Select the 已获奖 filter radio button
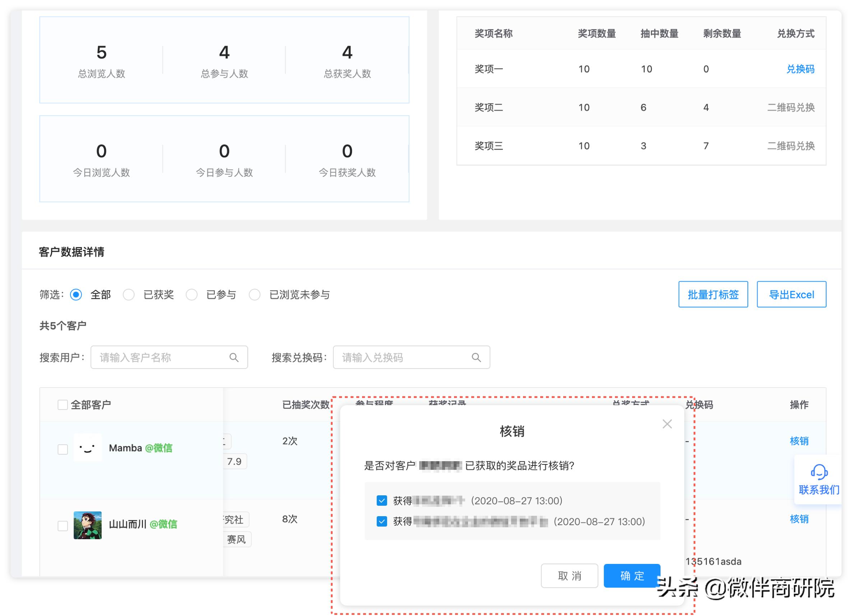The width and height of the screenshot is (852, 616). [x=129, y=295]
